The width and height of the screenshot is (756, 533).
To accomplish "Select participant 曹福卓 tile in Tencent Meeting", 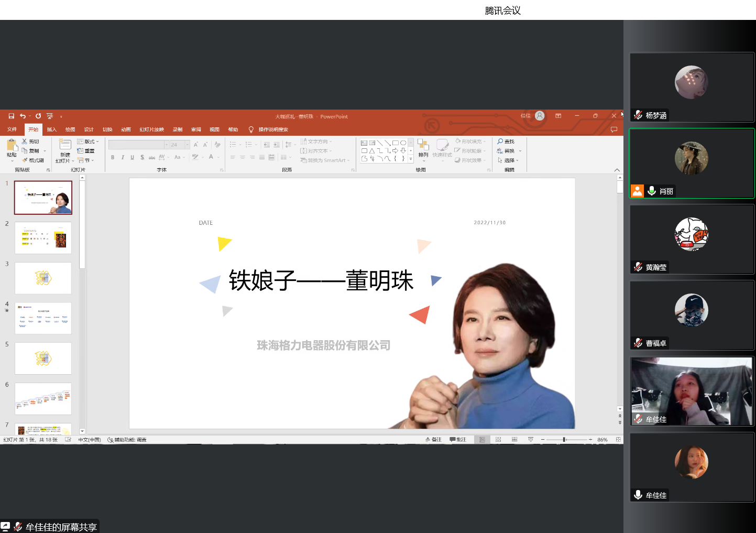I will pos(692,315).
